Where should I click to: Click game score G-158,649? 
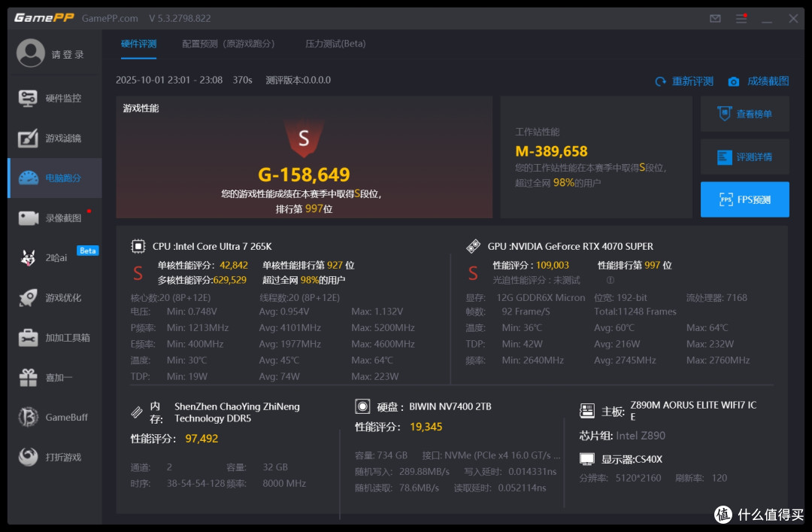[304, 175]
